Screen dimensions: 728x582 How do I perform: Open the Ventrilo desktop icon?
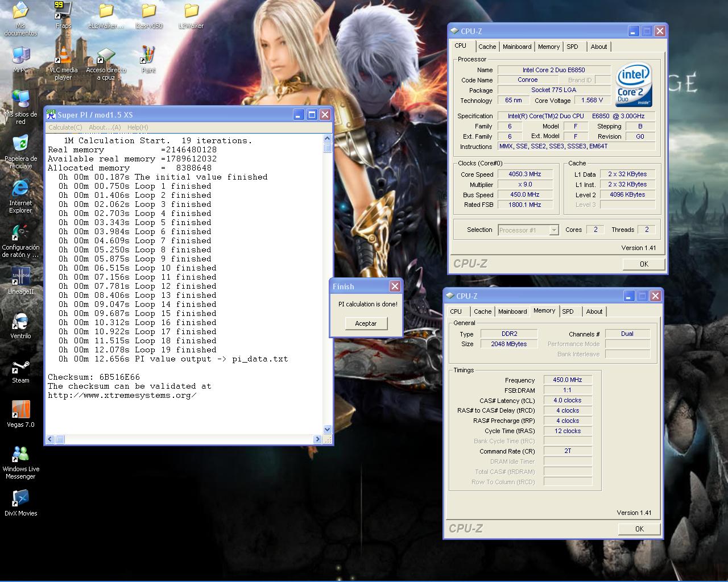coord(20,322)
